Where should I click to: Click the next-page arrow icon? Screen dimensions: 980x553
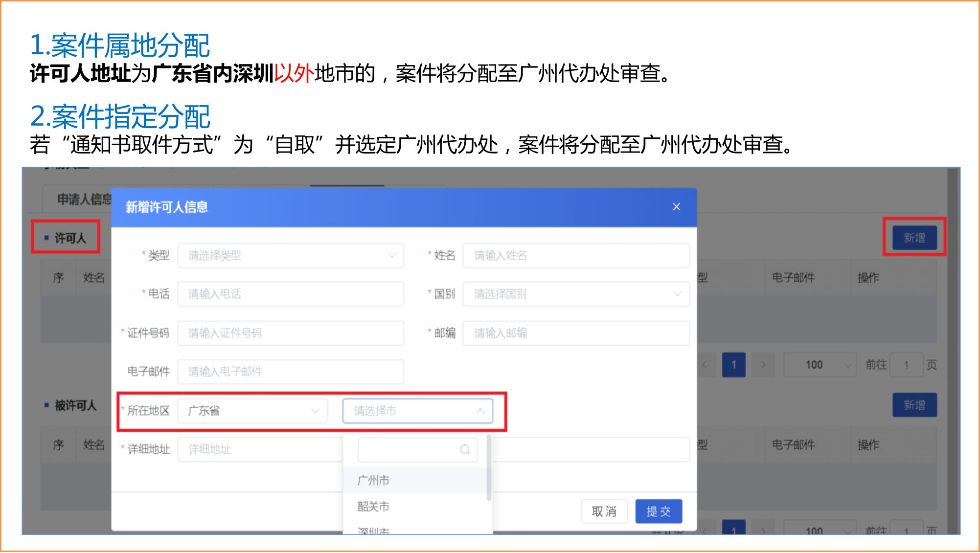pyautogui.click(x=763, y=364)
